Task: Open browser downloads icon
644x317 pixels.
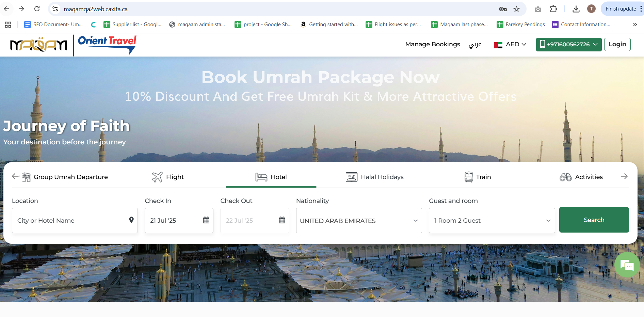Action: 576,9
